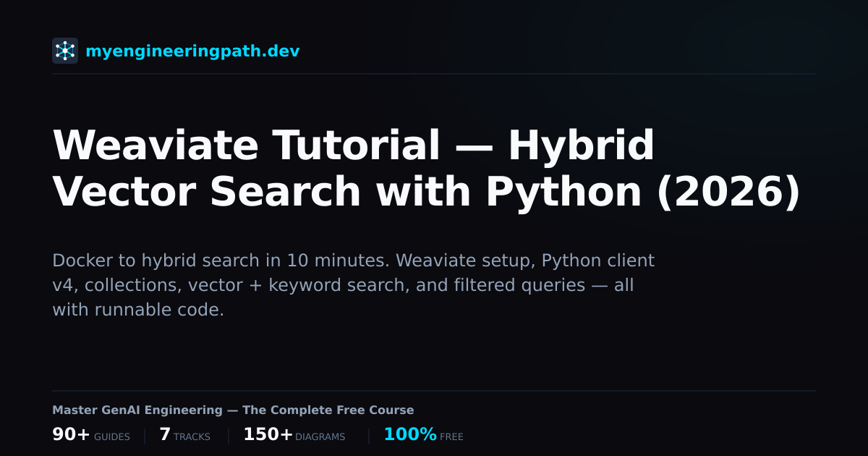868x456 pixels.
Task: Click the '150+ DIAGRAMS' stat
Action: pos(294,435)
